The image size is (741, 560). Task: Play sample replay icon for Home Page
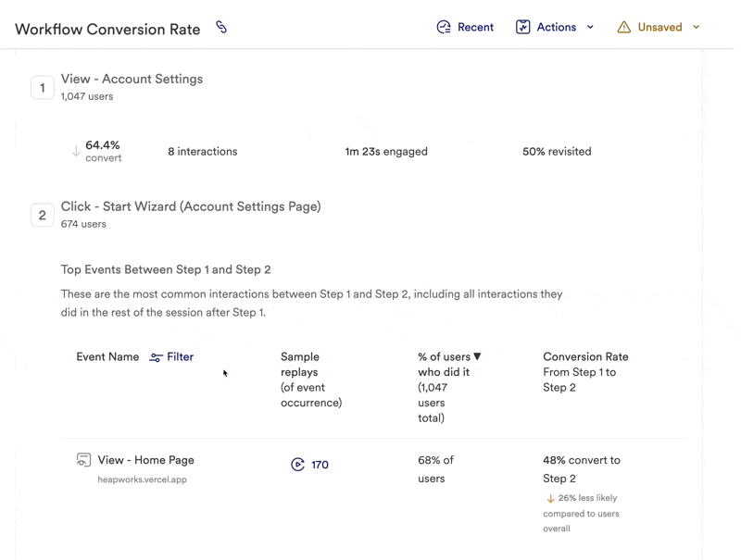297,465
